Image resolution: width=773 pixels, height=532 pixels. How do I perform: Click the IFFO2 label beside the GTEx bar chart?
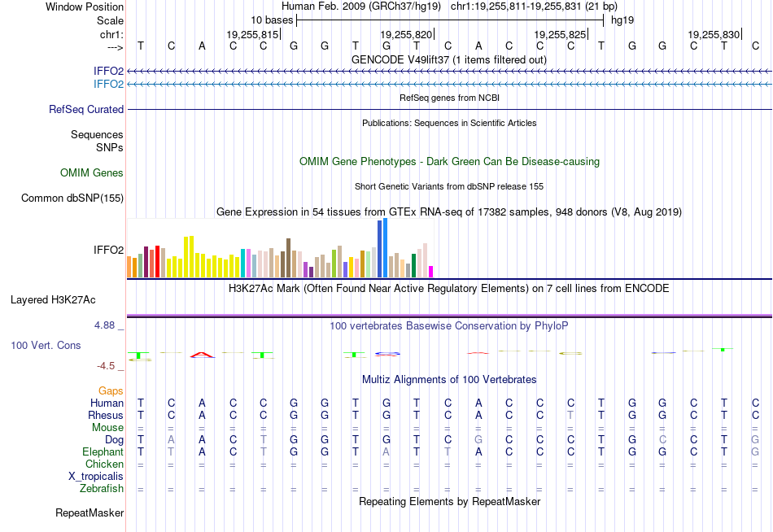point(108,250)
